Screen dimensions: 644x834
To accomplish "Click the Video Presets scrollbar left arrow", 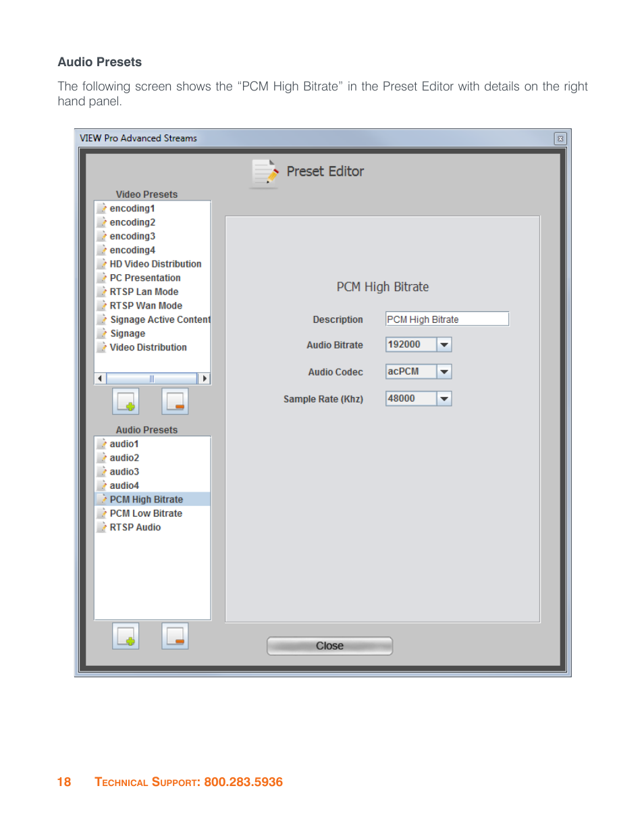I will (101, 378).
